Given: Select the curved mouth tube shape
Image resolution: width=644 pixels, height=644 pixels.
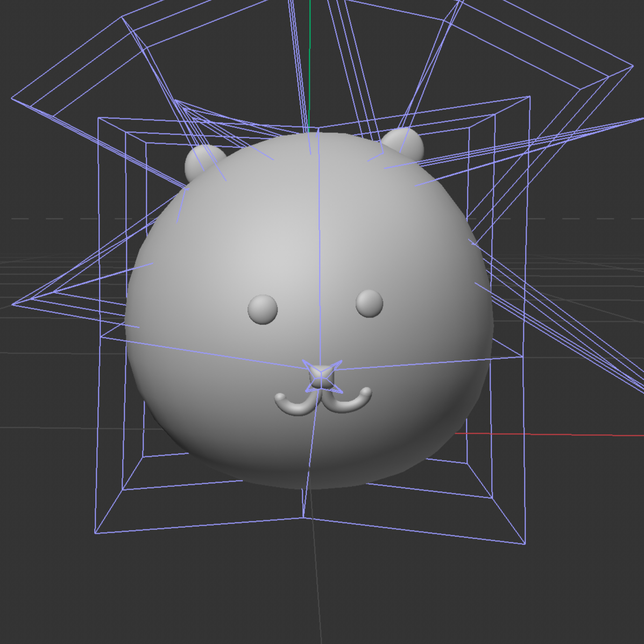Looking at the screenshot, I should [x=323, y=401].
